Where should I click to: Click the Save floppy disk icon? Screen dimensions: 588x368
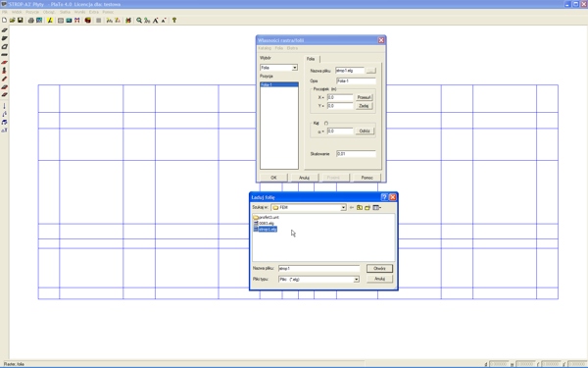(x=21, y=21)
